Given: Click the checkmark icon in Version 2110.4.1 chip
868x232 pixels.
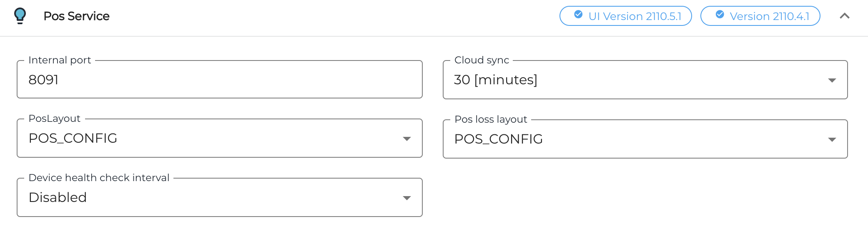Looking at the screenshot, I should pyautogui.click(x=720, y=15).
